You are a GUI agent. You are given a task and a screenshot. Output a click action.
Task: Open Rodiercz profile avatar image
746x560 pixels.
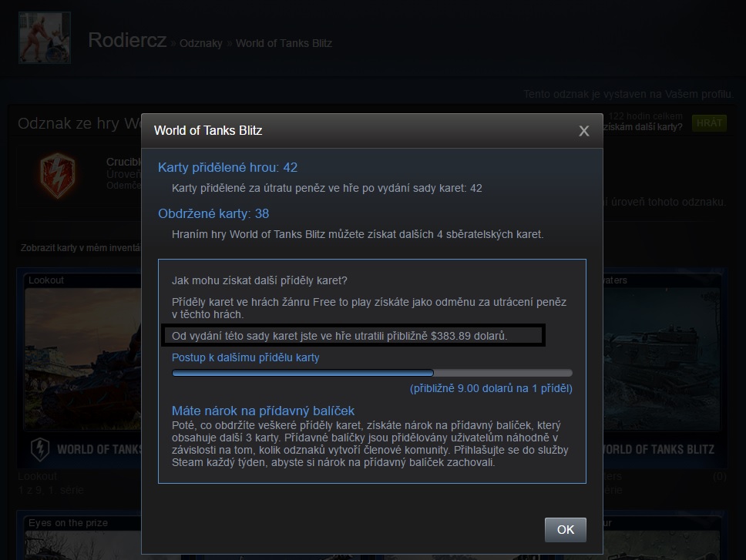click(x=45, y=38)
